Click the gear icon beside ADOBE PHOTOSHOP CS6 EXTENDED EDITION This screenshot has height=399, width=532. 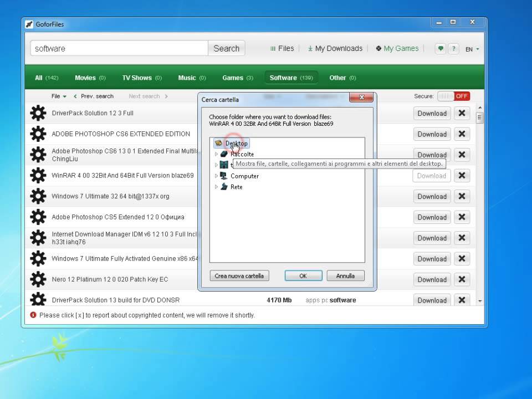(x=38, y=134)
